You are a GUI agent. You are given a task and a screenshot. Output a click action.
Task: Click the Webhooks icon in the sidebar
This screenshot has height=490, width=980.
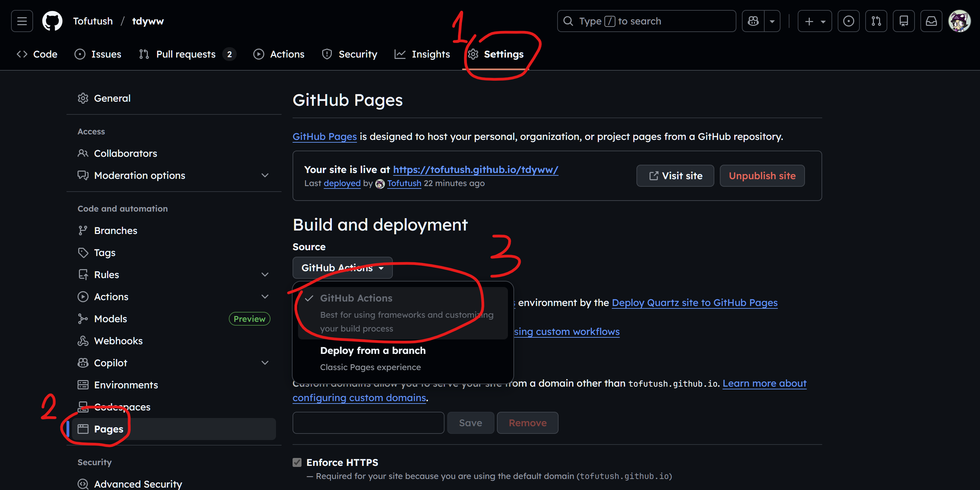tap(83, 340)
